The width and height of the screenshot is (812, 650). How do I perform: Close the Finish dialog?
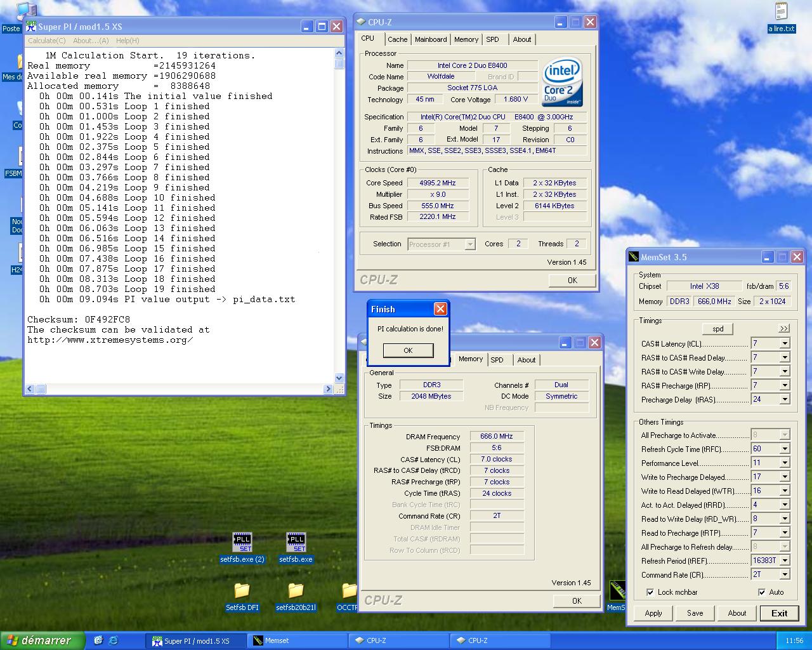[440, 309]
